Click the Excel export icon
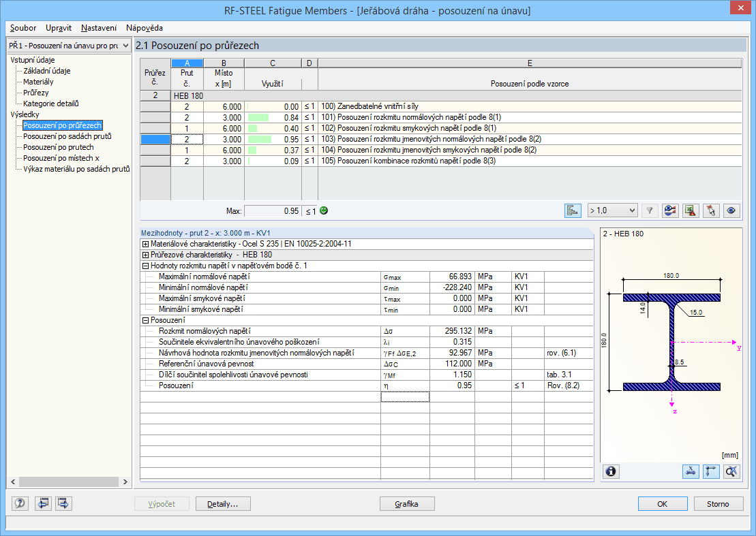Viewport: 756px width, 536px height. (691, 210)
